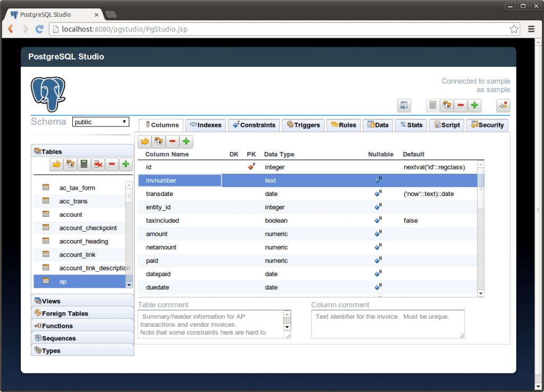Click the announcement speaker icon at top right
This screenshot has height=392, width=544.
(x=503, y=105)
